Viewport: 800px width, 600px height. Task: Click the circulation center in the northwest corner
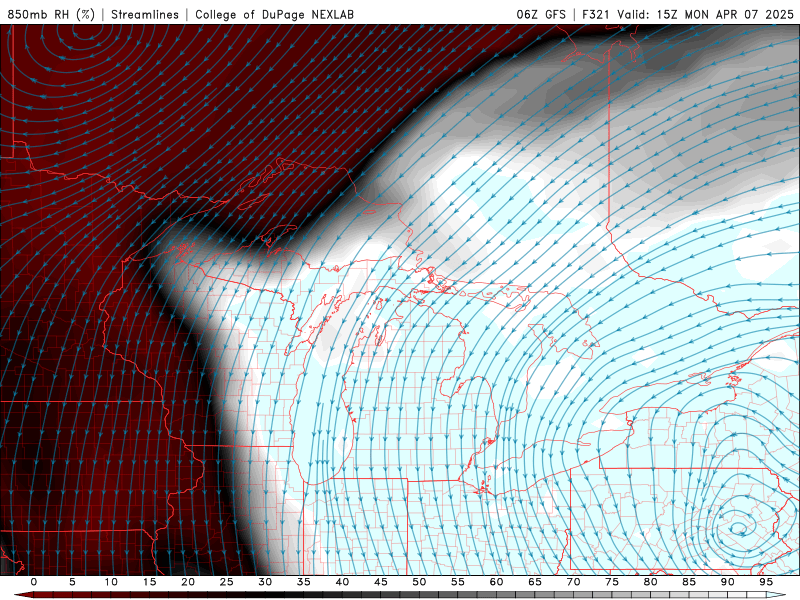pyautogui.click(x=88, y=32)
